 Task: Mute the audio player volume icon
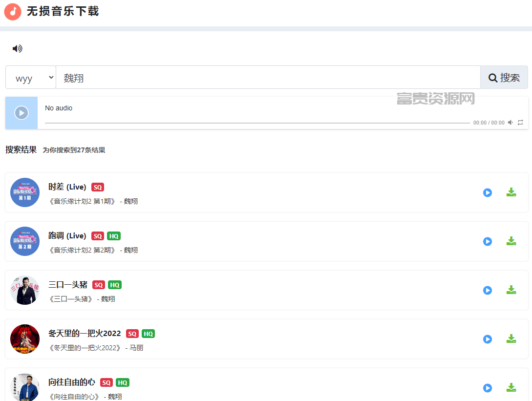[x=511, y=123]
